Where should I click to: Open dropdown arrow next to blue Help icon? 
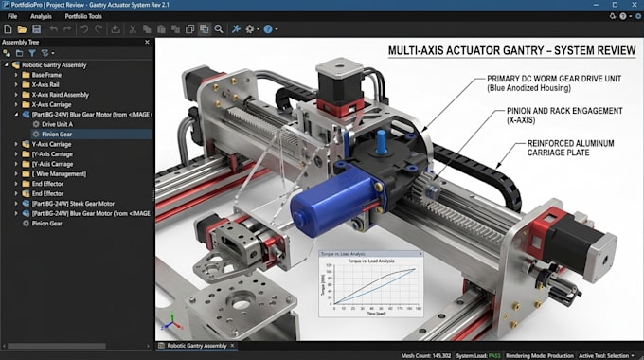point(277,29)
